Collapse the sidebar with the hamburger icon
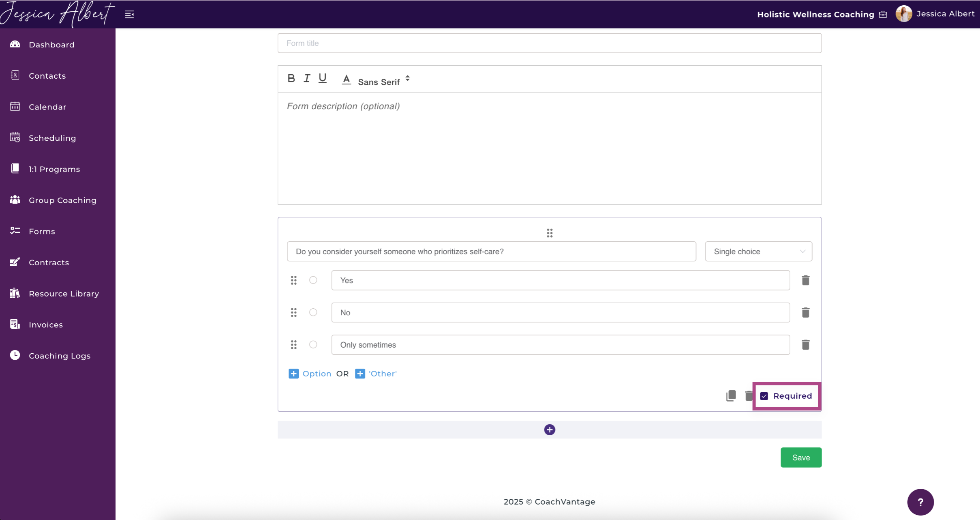The image size is (980, 520). [129, 15]
